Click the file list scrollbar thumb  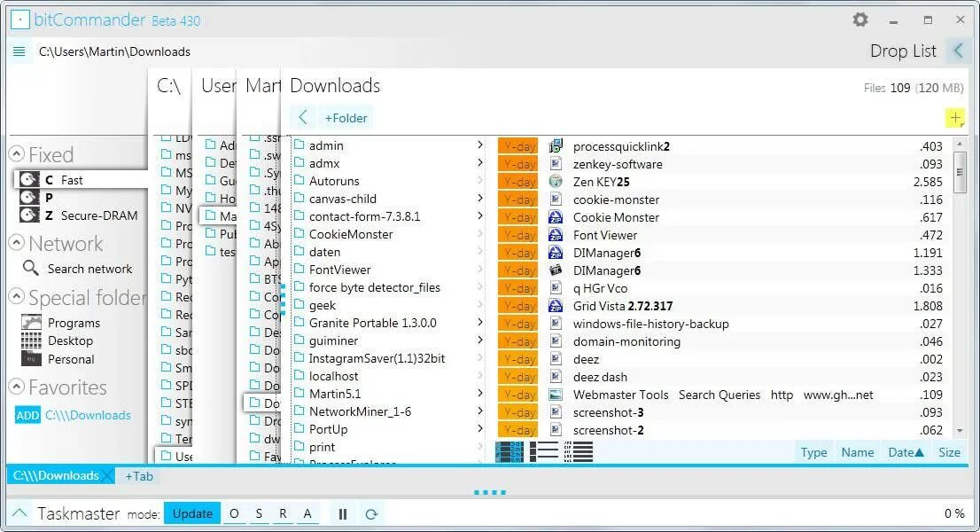coord(960,173)
